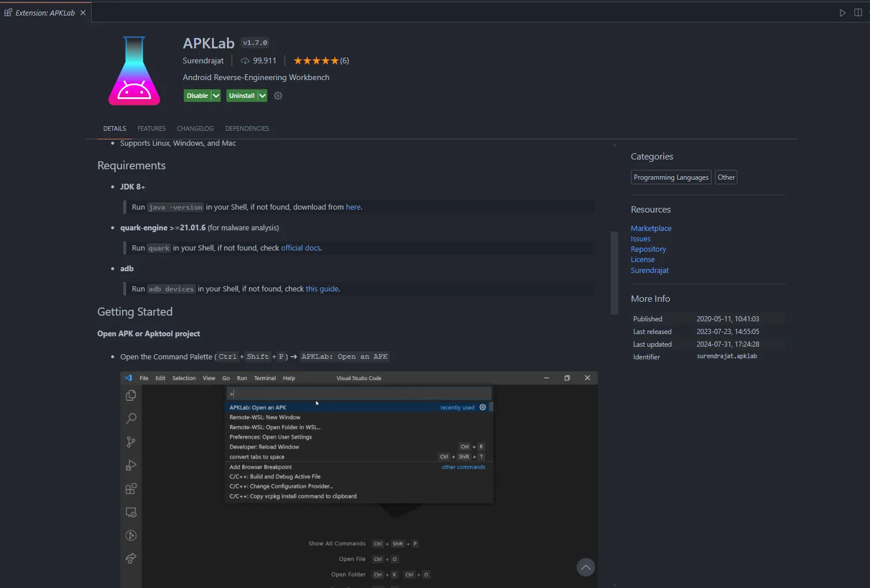Open the adb 'this guide' link
This screenshot has width=870, height=588.
point(322,289)
